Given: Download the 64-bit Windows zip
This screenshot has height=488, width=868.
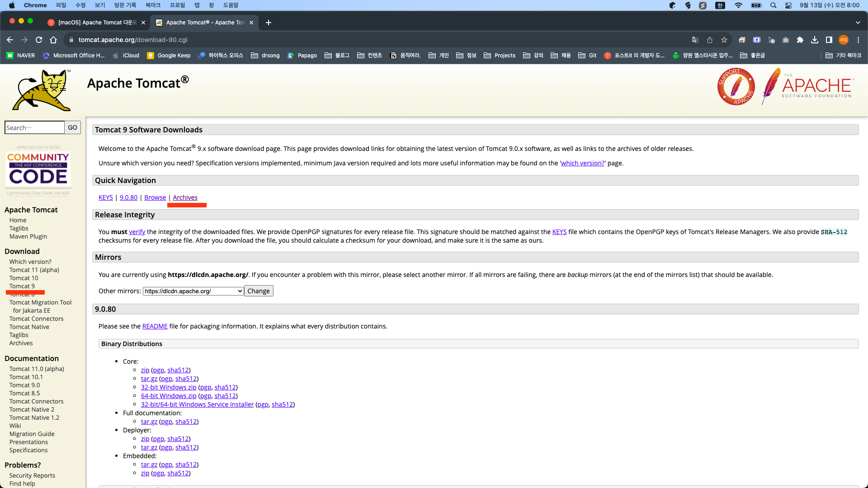Looking at the screenshot, I should pos(169,396).
